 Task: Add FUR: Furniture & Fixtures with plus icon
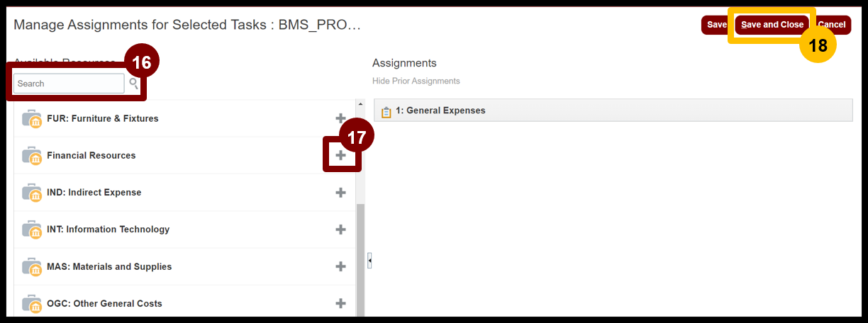point(340,118)
